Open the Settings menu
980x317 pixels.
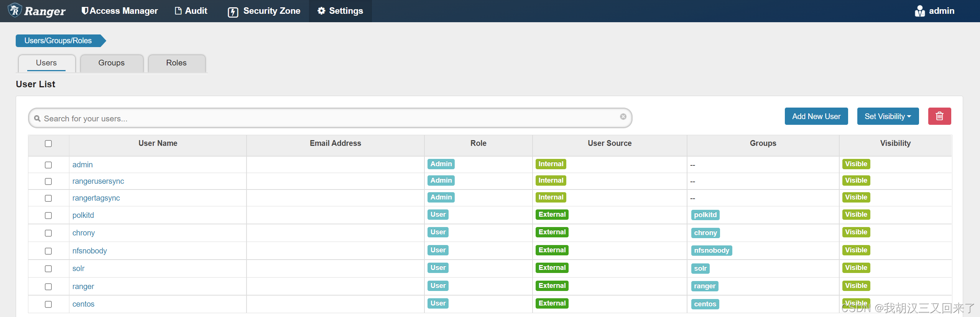pos(340,11)
